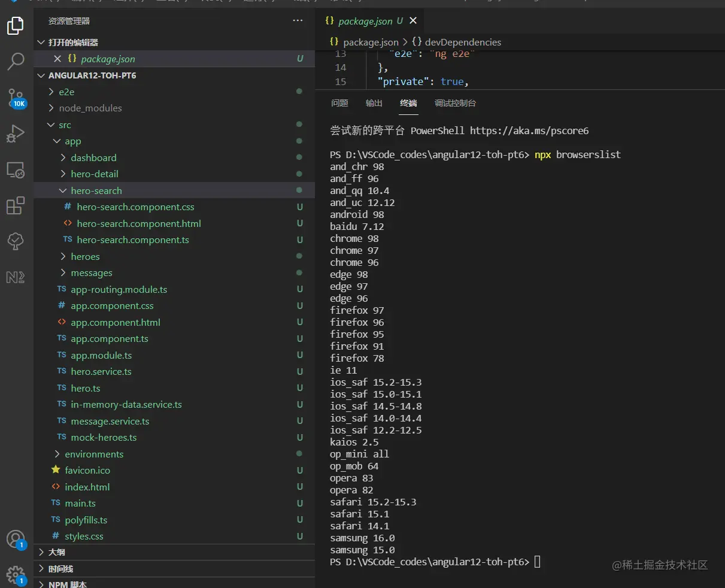This screenshot has width=725, height=588.
Task: Open Source Control with 10K badge
Action: pos(16,98)
